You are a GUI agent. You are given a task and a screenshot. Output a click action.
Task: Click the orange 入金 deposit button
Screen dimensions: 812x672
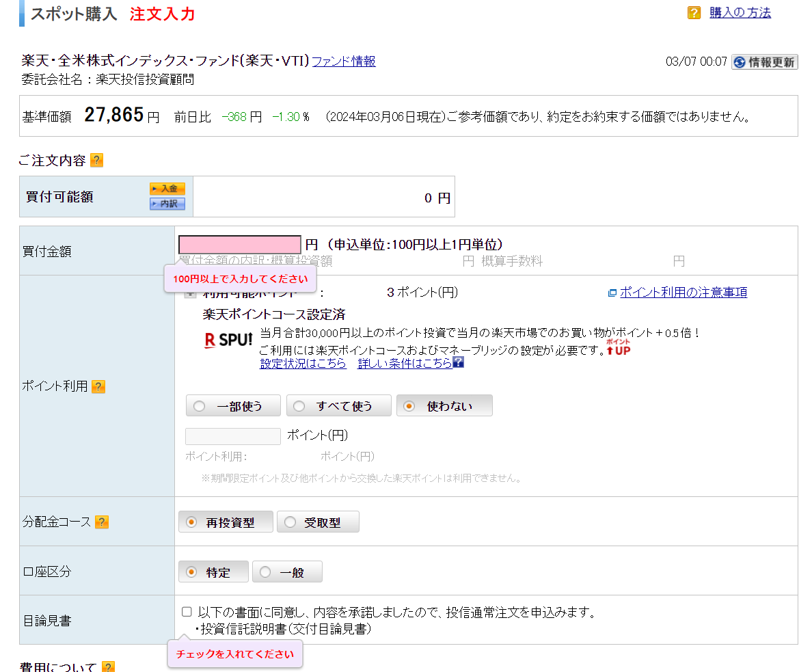[x=167, y=189]
